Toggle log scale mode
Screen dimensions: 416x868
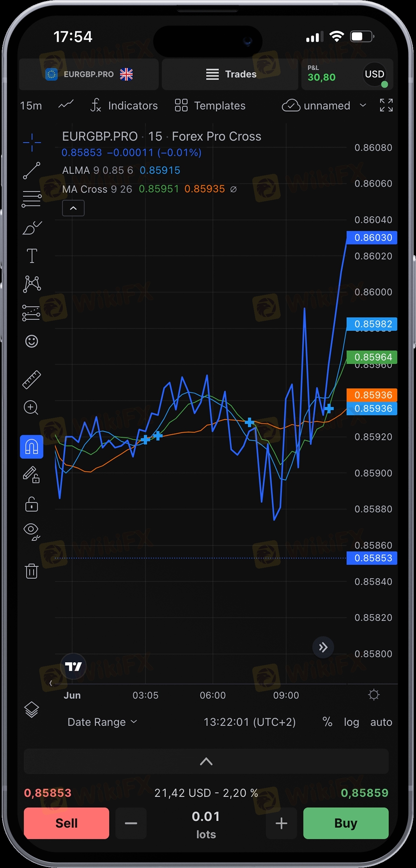pos(351,722)
